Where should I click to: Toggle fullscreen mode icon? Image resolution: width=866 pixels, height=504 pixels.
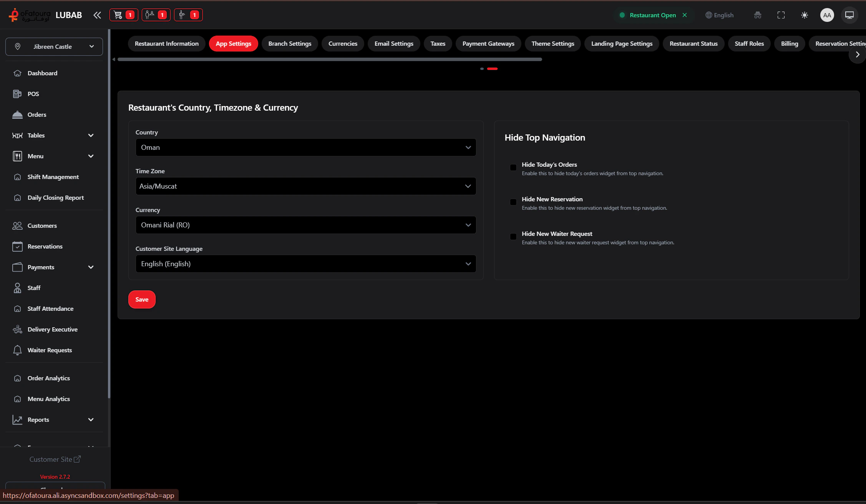(781, 15)
